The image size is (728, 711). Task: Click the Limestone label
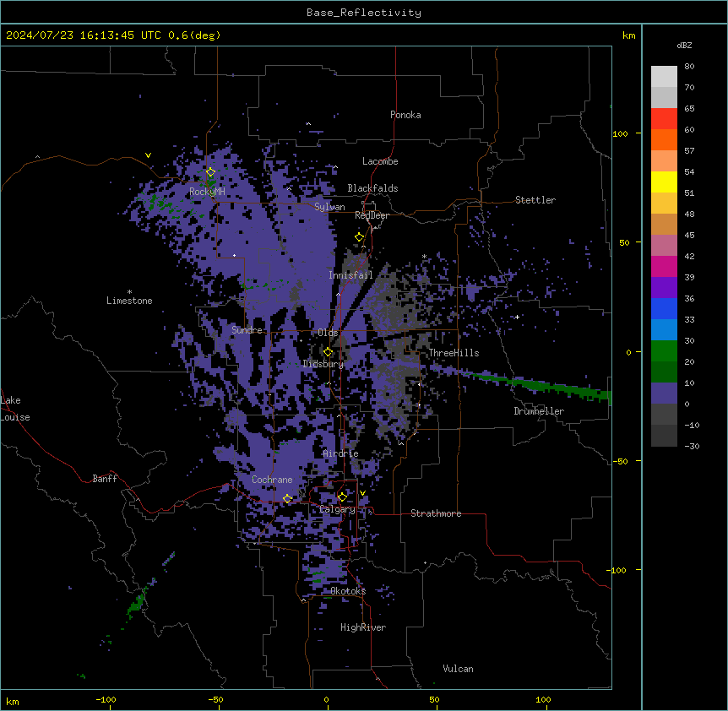[129, 301]
